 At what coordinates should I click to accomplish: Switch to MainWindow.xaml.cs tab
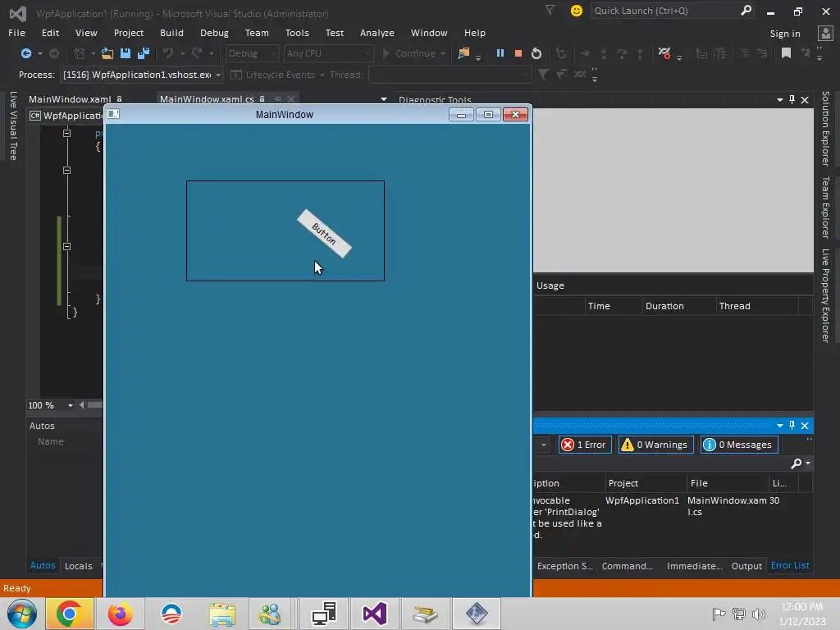point(207,99)
